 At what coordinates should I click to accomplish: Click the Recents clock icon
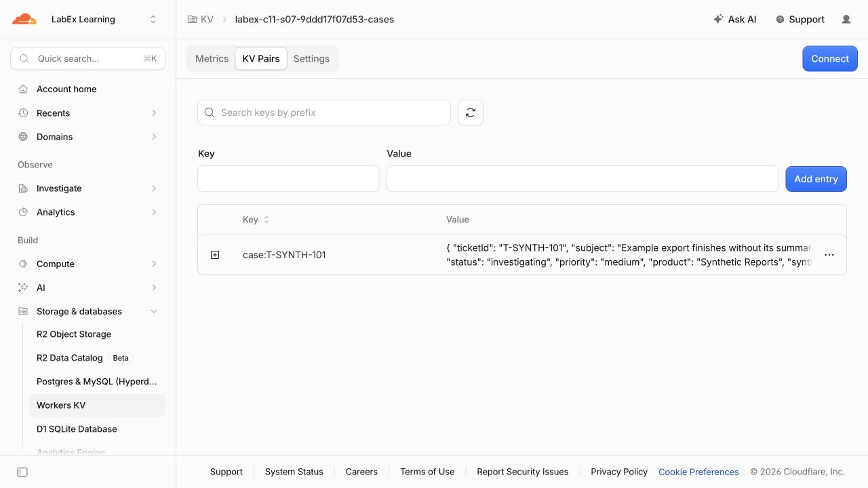[23, 113]
